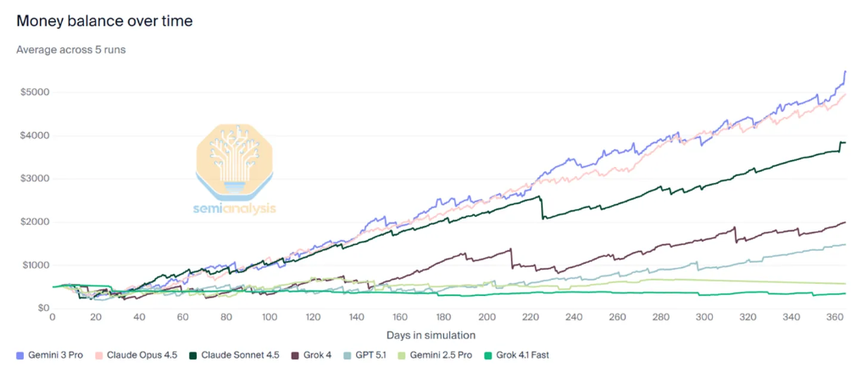Toggle the Gemini 3 Pro series label
868x373 pixels.
(55, 354)
